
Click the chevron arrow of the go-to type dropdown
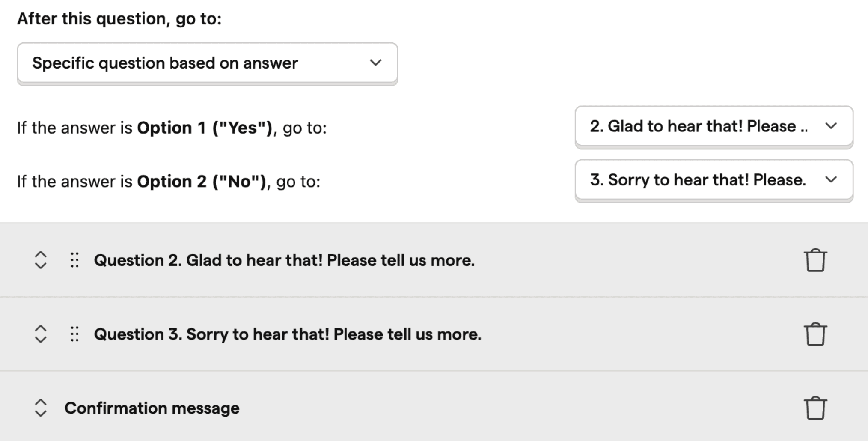pyautogui.click(x=375, y=63)
